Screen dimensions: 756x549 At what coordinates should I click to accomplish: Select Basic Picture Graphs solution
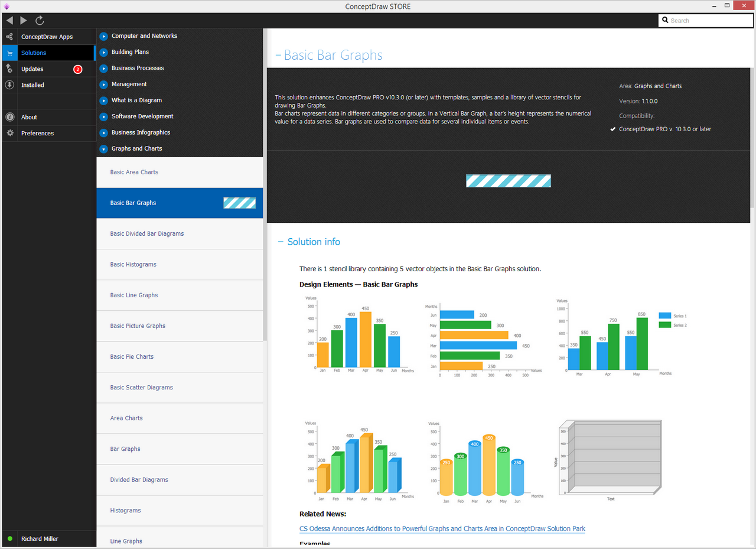(x=180, y=326)
